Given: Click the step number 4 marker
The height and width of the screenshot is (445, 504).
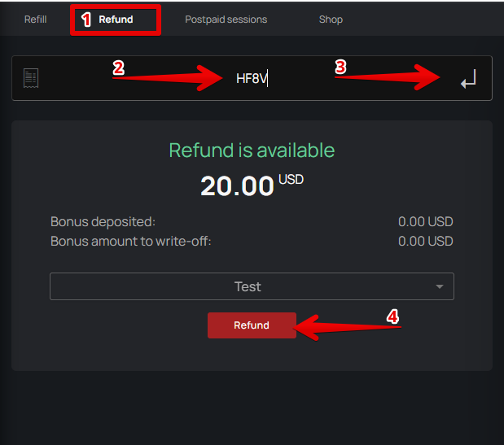Looking at the screenshot, I should [392, 316].
